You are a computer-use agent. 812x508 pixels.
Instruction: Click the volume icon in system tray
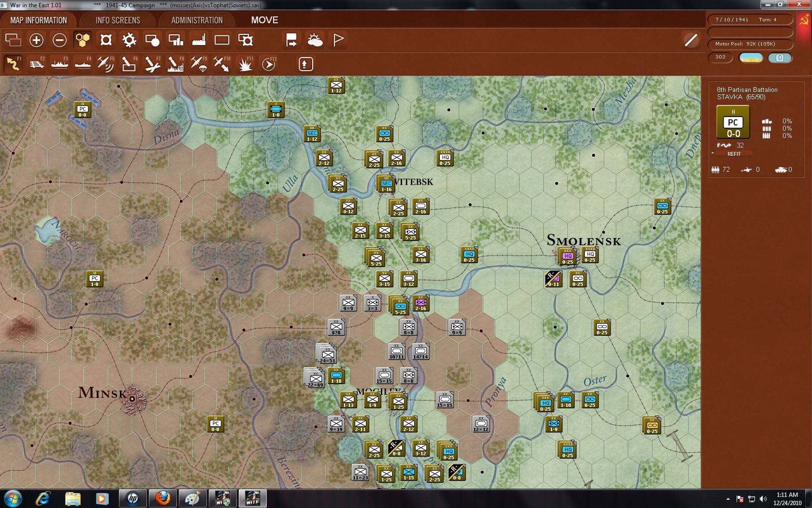click(763, 499)
